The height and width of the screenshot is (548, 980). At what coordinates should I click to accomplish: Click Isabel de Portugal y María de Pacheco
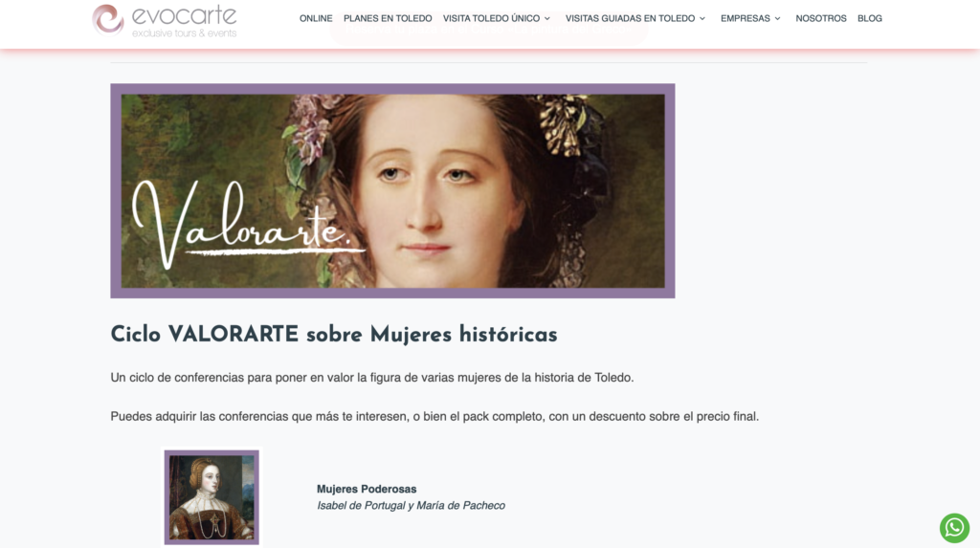411,506
